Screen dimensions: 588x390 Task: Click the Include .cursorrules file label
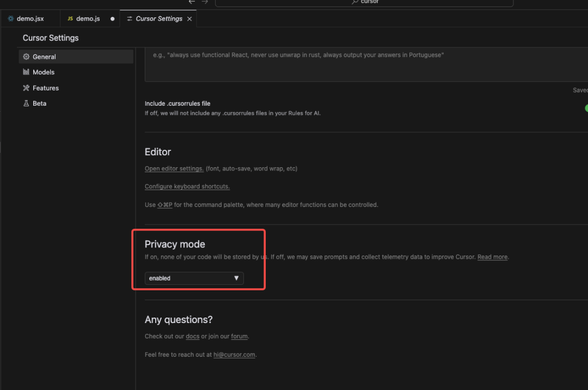[x=177, y=103]
